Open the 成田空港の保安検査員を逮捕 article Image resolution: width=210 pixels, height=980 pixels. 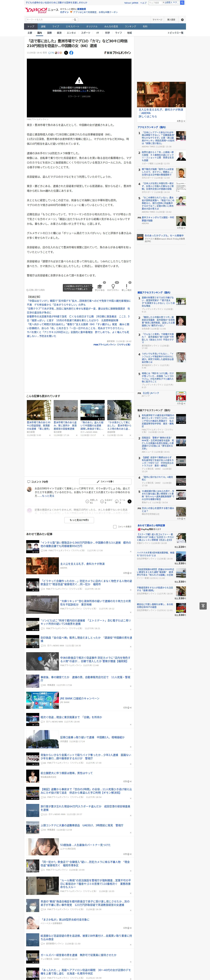85,808
